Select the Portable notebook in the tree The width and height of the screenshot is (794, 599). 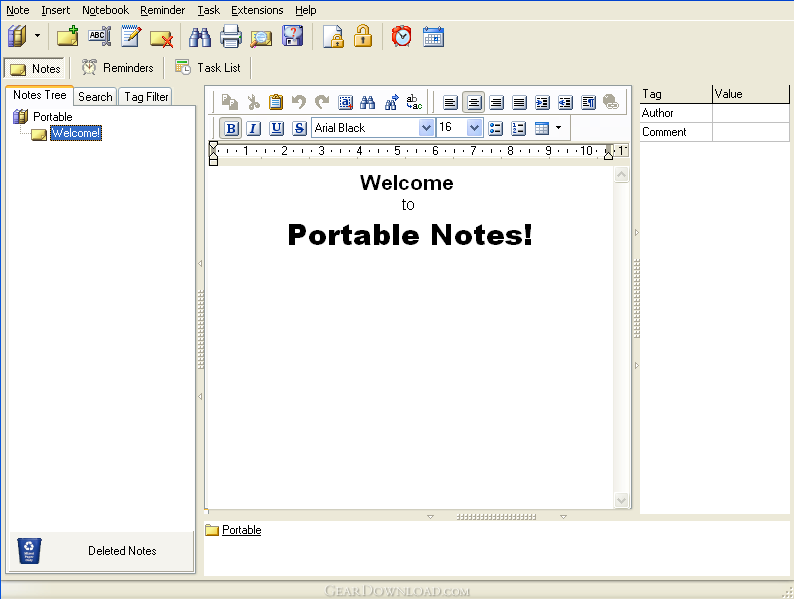coord(53,116)
